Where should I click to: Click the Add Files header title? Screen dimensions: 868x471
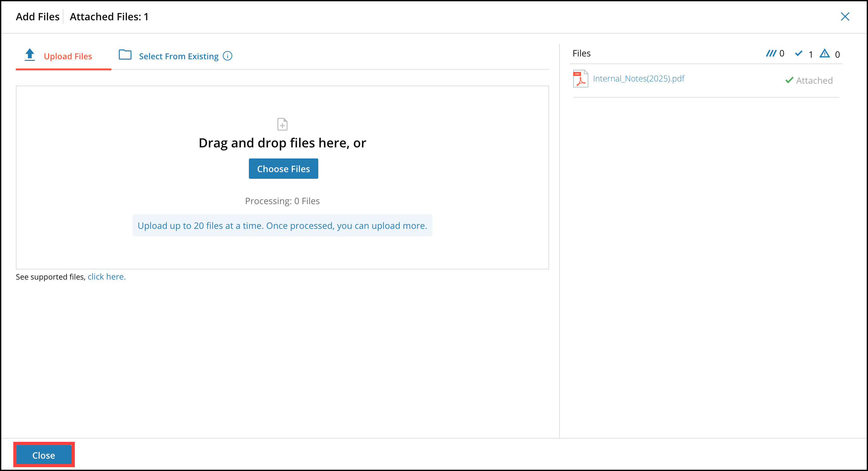pyautogui.click(x=37, y=16)
